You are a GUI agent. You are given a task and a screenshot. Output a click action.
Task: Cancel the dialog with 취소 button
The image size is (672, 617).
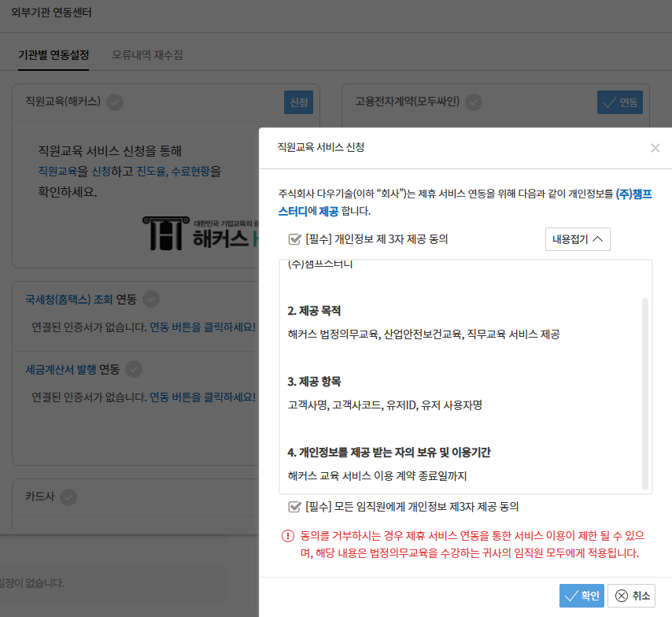[x=631, y=596]
